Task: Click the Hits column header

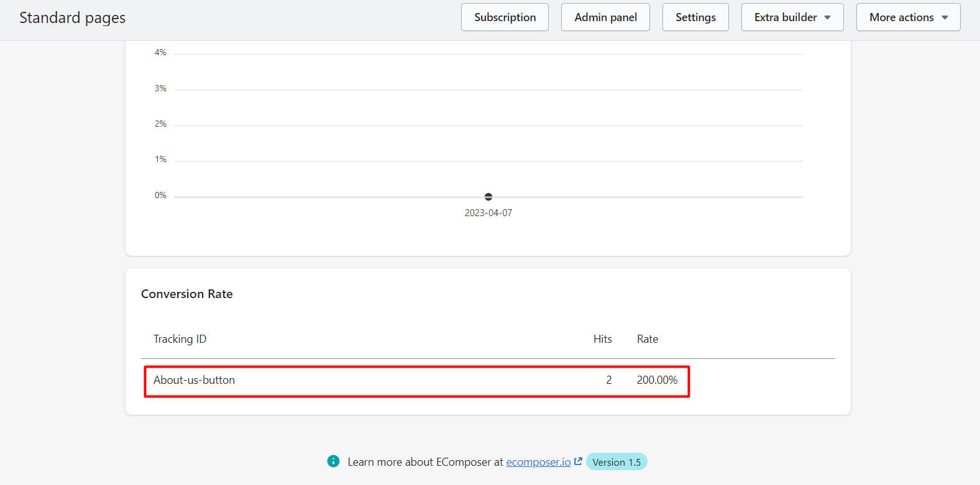Action: (603, 339)
